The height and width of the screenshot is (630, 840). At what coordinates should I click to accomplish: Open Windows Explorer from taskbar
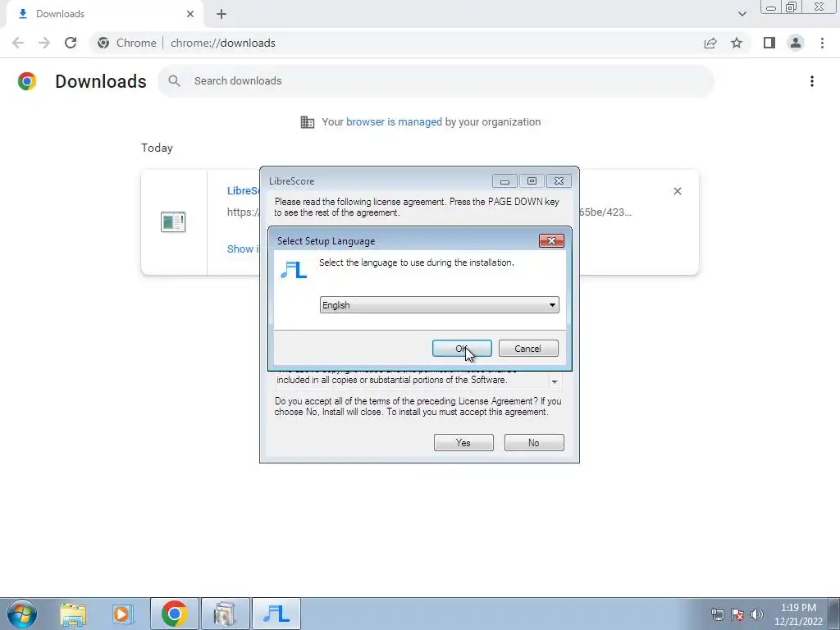[73, 614]
